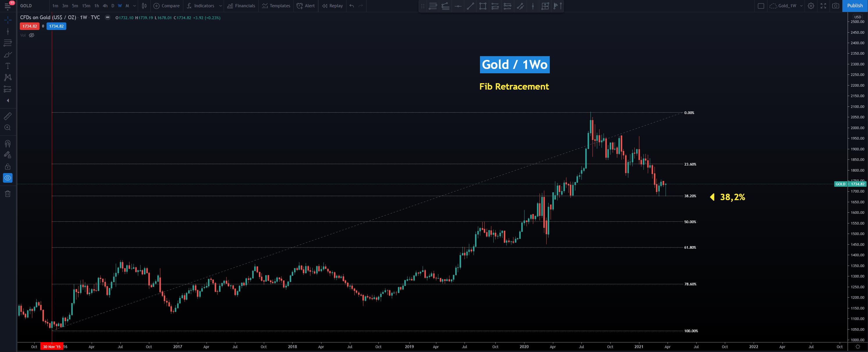Click the Compare symbol button
The image size is (868, 352).
coord(167,6)
